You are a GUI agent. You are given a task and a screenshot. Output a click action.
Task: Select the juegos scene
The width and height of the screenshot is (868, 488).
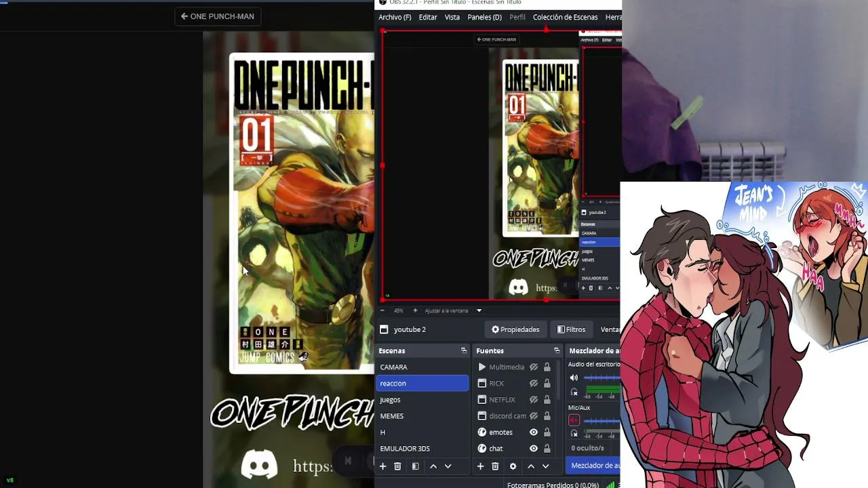pyautogui.click(x=422, y=399)
